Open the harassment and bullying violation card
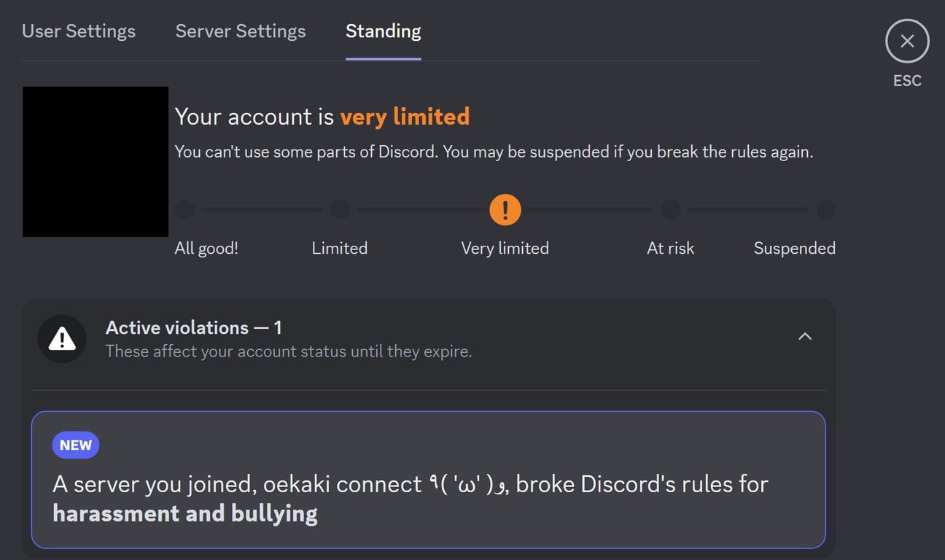The image size is (945, 560). click(x=429, y=480)
